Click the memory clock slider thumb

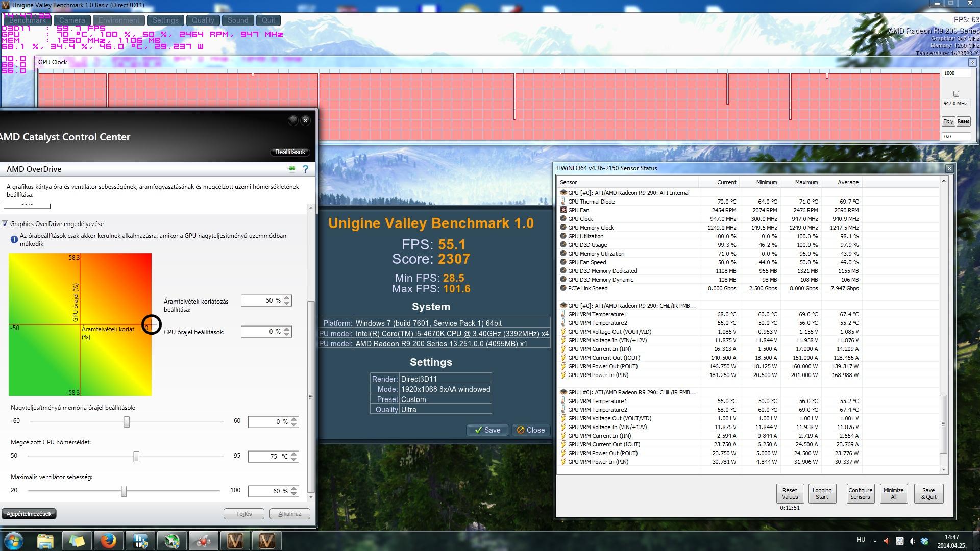(x=127, y=422)
